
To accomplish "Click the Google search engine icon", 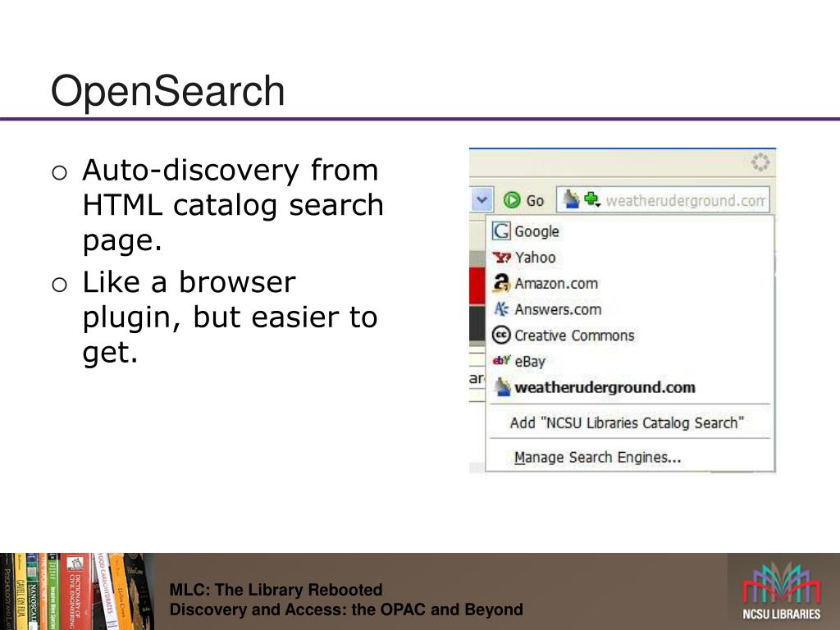I will [x=501, y=231].
